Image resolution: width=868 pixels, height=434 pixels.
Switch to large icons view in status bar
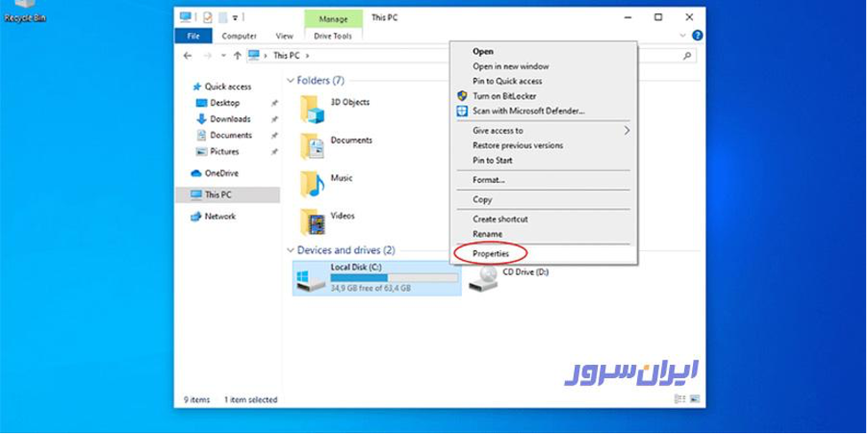tap(696, 399)
